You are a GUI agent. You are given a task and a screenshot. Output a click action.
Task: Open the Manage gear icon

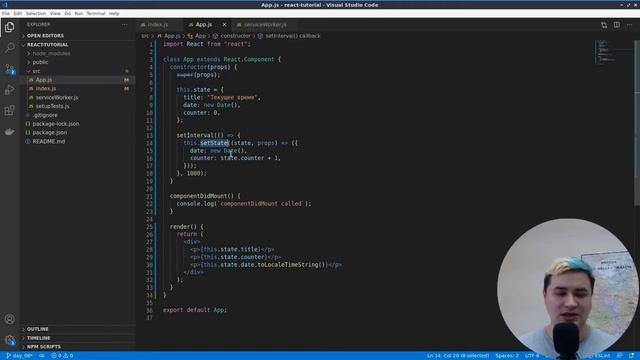(x=9, y=340)
